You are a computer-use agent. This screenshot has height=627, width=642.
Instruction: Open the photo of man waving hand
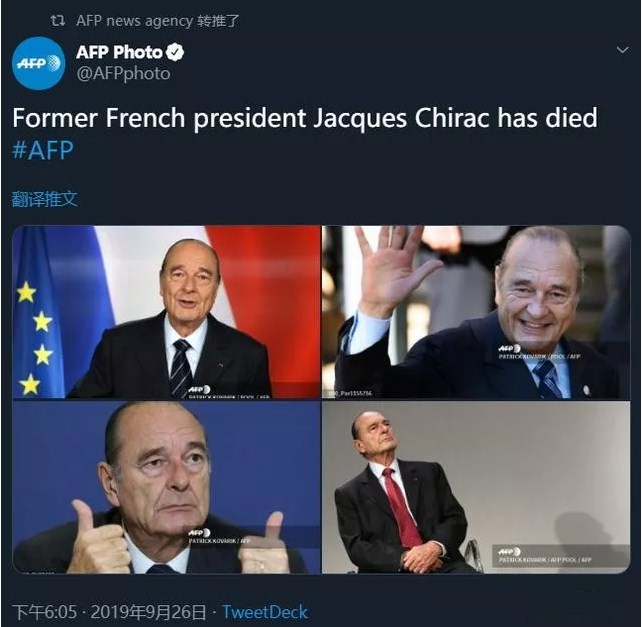476,312
